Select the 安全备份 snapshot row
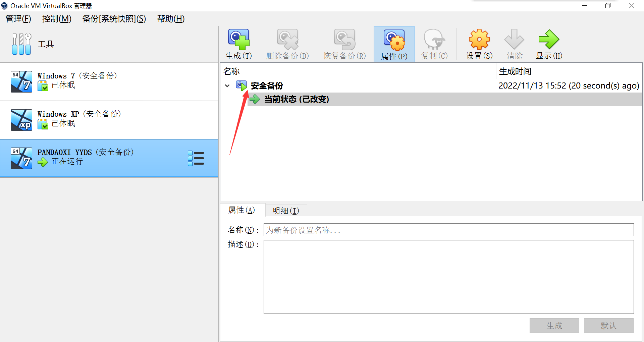The width and height of the screenshot is (644, 342). pos(431,86)
